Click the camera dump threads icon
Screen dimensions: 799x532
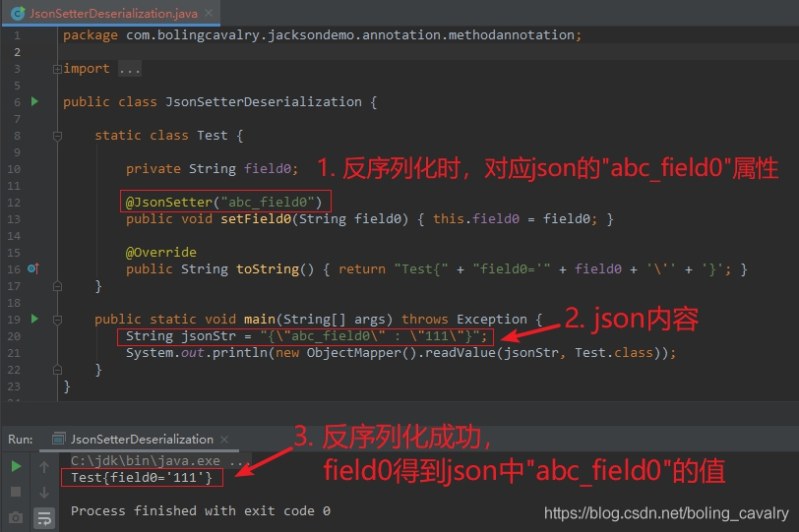tap(16, 518)
